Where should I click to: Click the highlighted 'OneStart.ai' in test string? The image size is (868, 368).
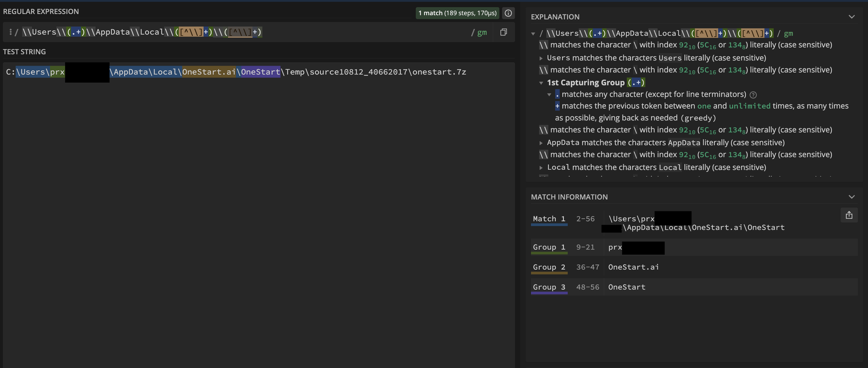click(x=209, y=72)
